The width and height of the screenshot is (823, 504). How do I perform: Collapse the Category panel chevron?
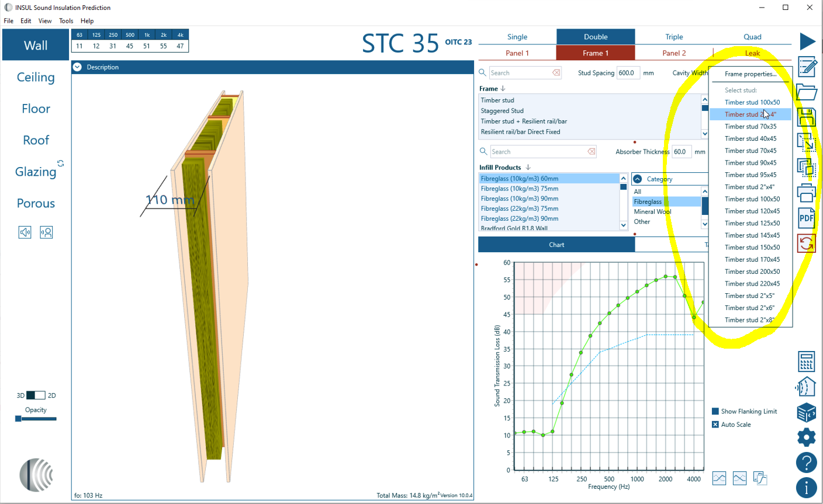point(638,179)
